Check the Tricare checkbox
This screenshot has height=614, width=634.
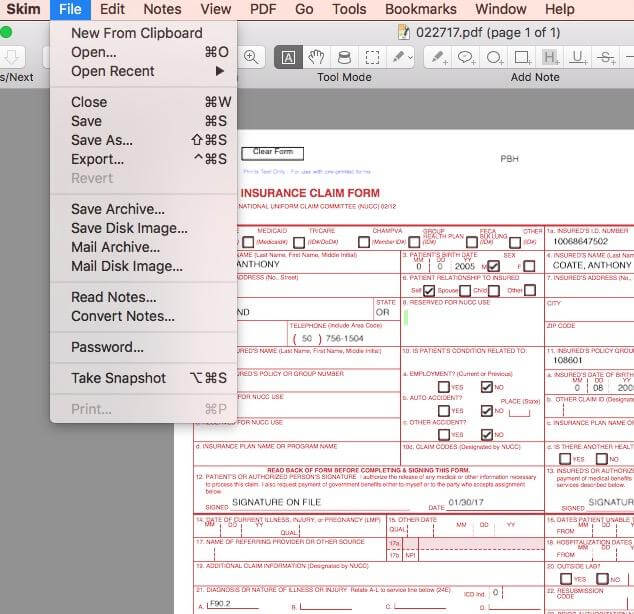click(299, 243)
